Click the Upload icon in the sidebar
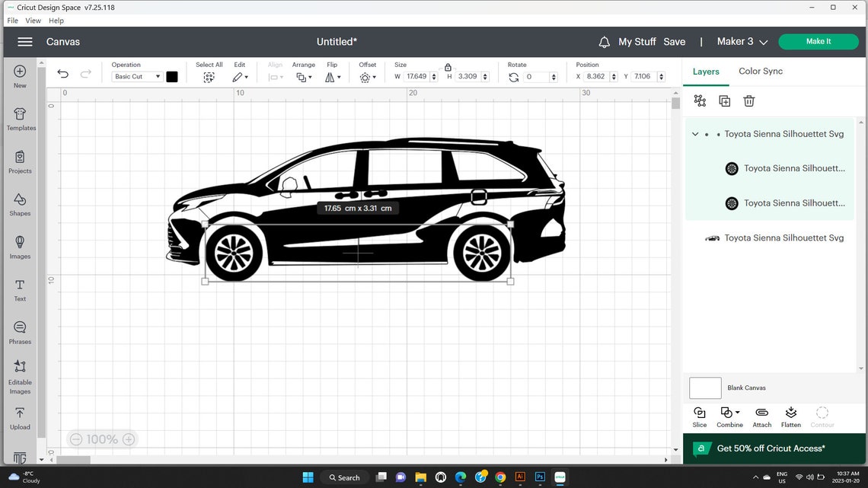This screenshot has height=488, width=868. pyautogui.click(x=19, y=412)
